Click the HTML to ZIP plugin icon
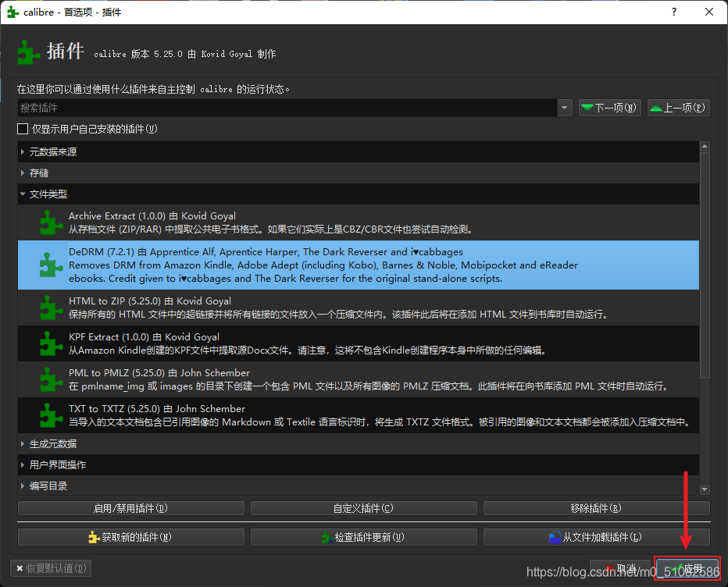This screenshot has width=728, height=587. pos(51,308)
